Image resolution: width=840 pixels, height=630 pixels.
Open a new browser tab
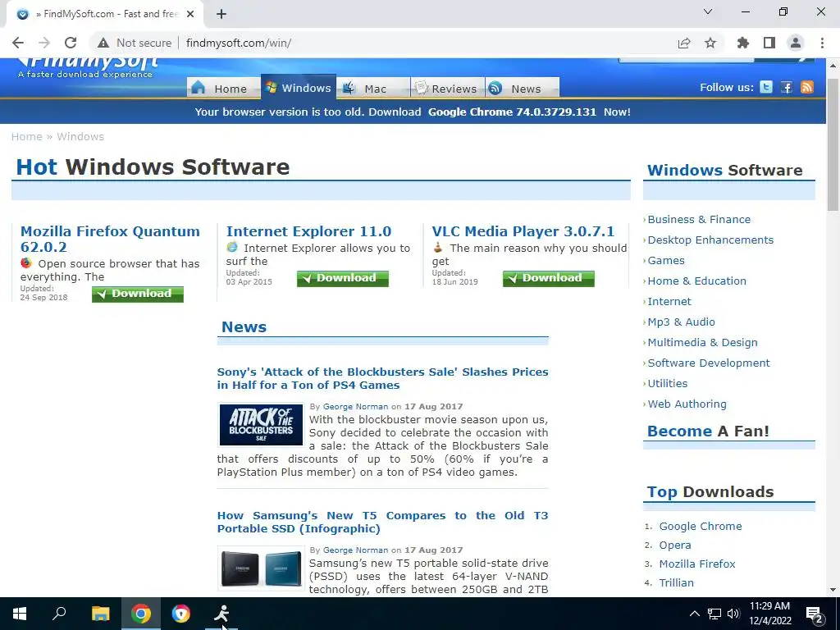tap(221, 14)
